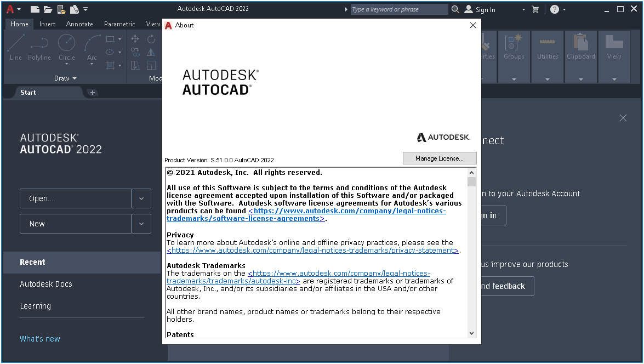Select the Hatch tool
This screenshot has height=364, width=644.
(110, 65)
